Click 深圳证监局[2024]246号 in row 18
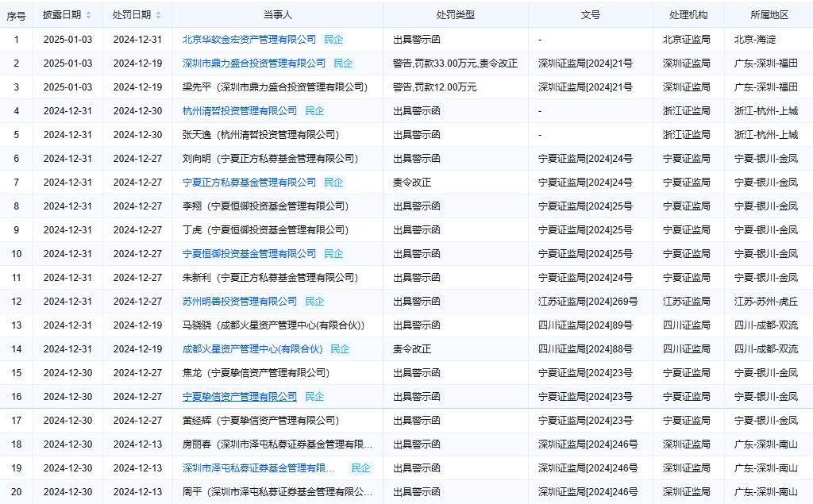This screenshot has width=813, height=504. [588, 445]
